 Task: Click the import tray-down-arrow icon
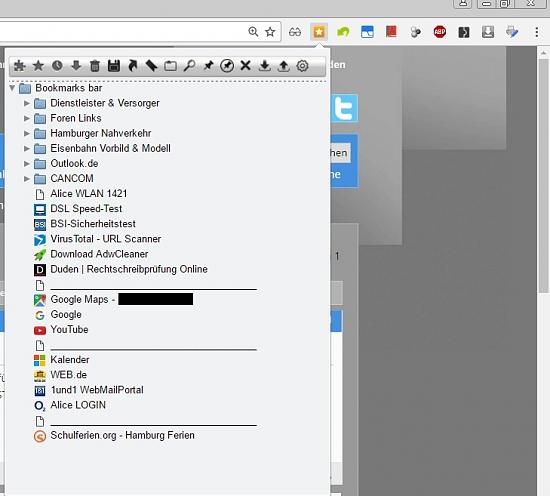265,66
